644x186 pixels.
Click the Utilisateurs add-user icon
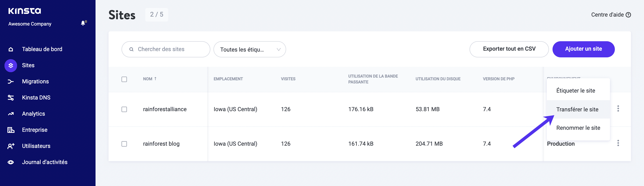coord(11,146)
